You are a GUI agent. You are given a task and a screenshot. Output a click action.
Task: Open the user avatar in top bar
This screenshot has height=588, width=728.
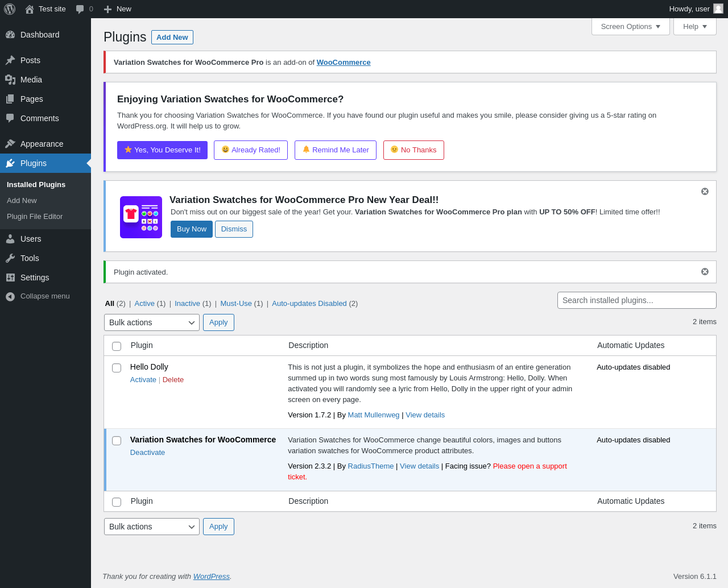718,9
